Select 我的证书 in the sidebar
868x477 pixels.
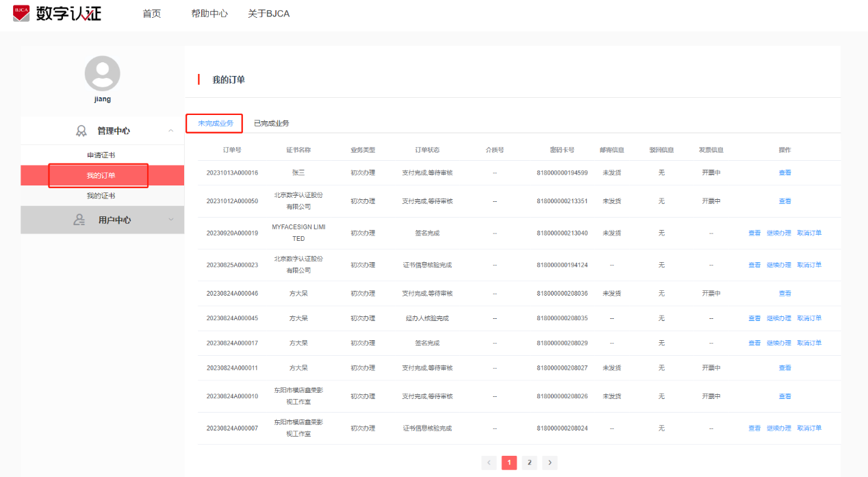point(101,196)
